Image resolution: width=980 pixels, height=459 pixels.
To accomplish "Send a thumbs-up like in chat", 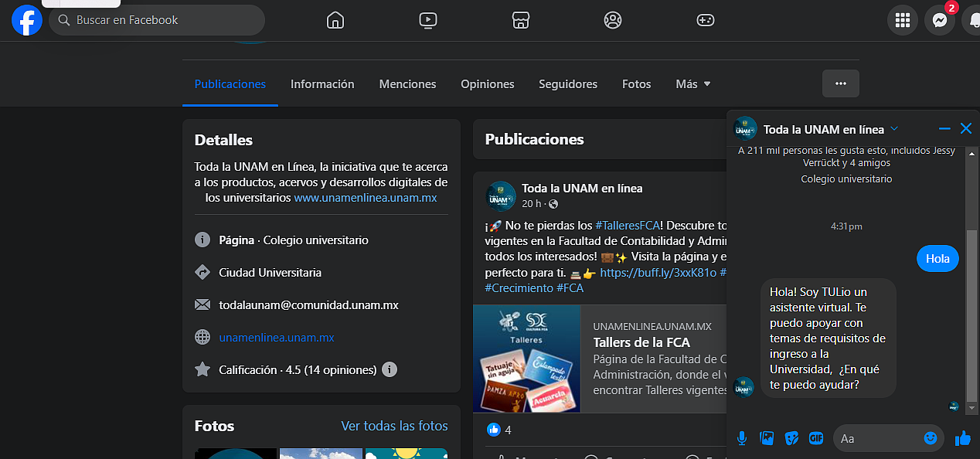I will click(962, 438).
